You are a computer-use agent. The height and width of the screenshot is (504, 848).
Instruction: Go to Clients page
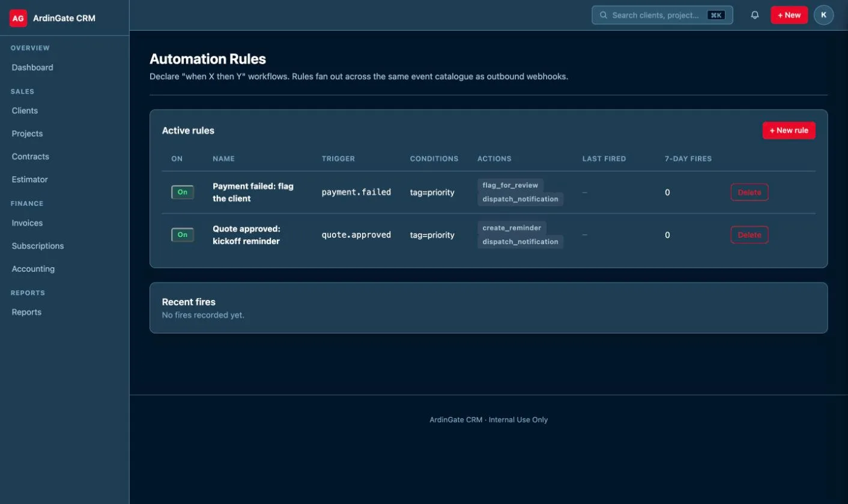(25, 110)
